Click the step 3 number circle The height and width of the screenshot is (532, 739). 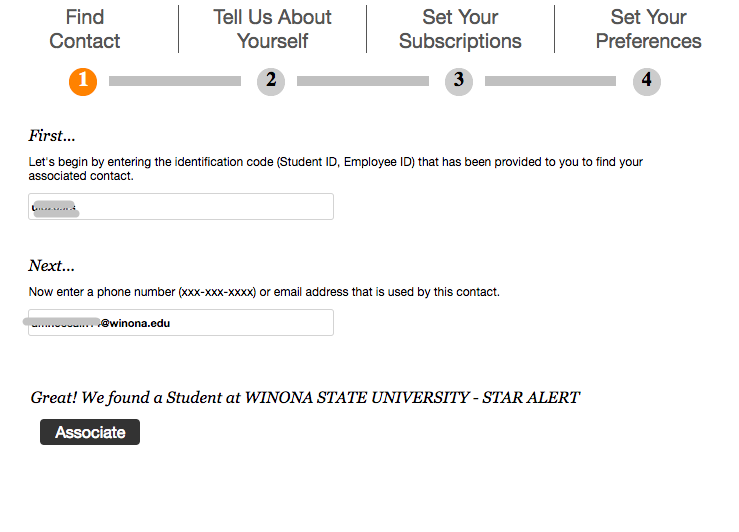pyautogui.click(x=459, y=81)
